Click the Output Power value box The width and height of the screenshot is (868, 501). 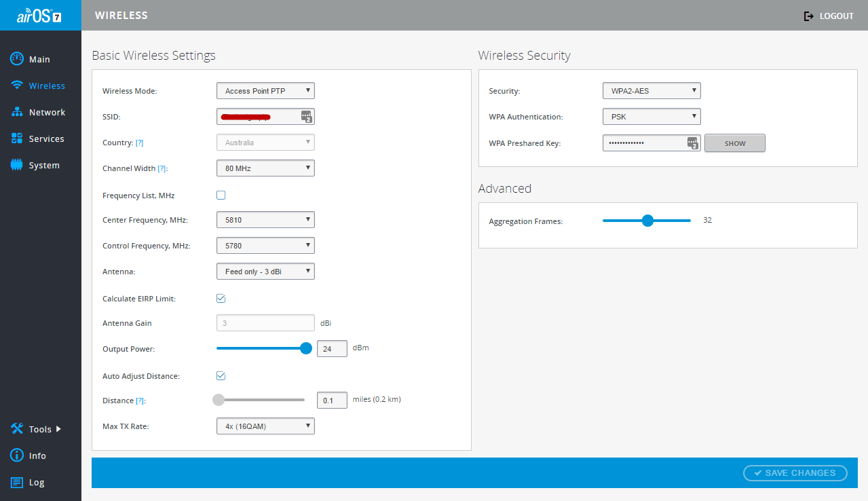coord(332,349)
